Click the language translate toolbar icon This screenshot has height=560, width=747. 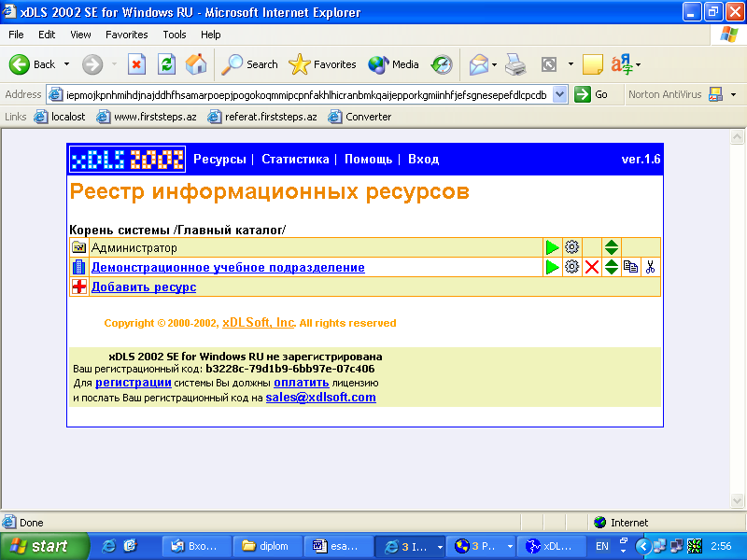tap(622, 64)
